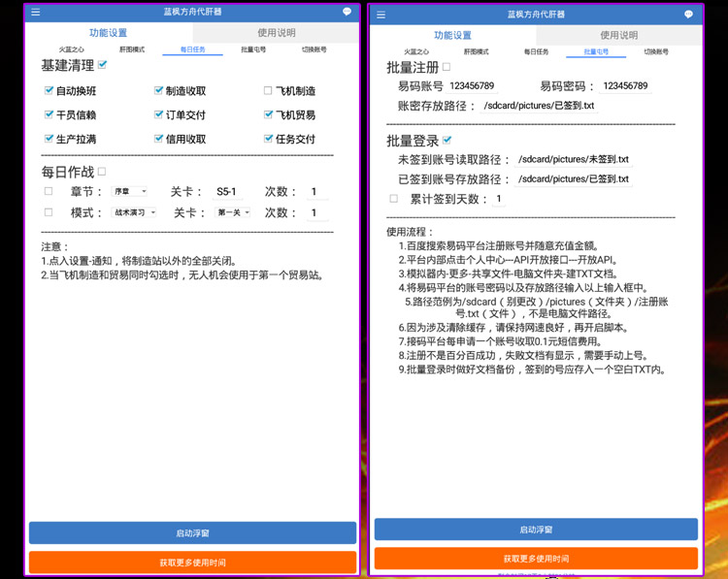Select 火蓝之心 sub-tab in right panel
Image resolution: width=728 pixels, height=579 pixels.
(416, 52)
